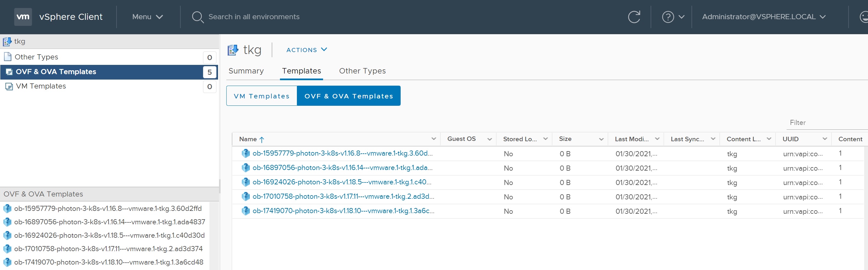
Task: Click the template icon for ob-15957779 row
Action: pos(245,153)
